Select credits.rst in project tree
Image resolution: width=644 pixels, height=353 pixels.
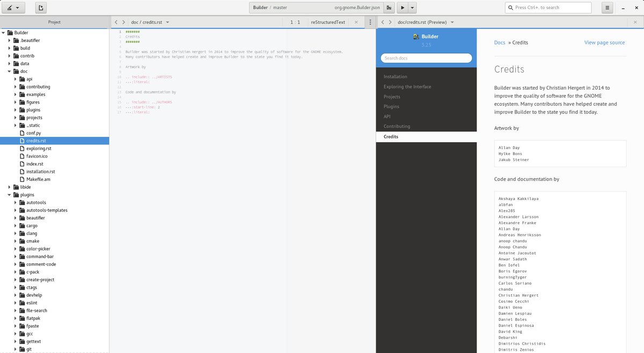[x=54, y=141]
